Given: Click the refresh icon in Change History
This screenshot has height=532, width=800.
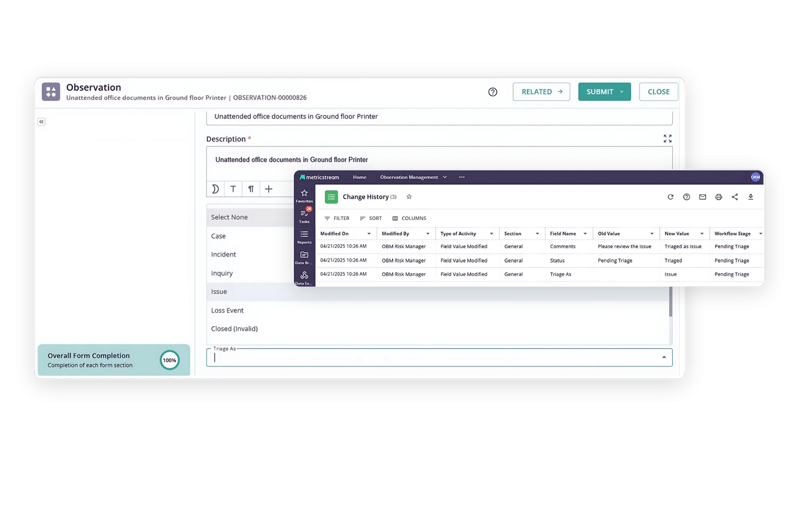Looking at the screenshot, I should 670,197.
